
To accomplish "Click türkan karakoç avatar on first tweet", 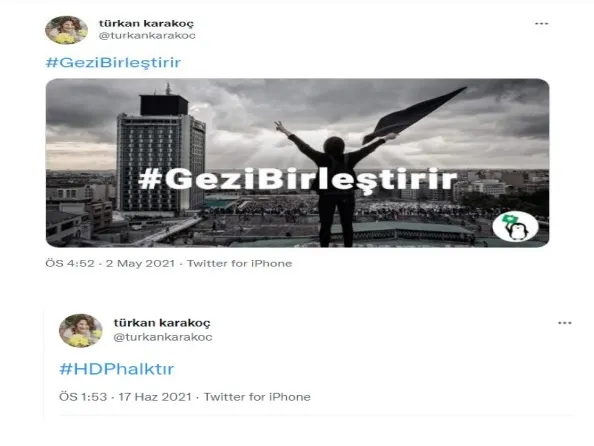I will [66, 30].
